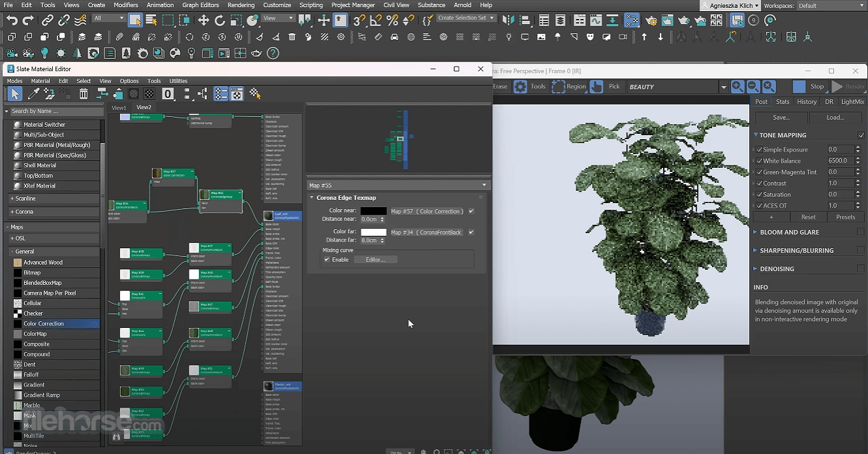Switch to the Stats tab

[x=783, y=102]
